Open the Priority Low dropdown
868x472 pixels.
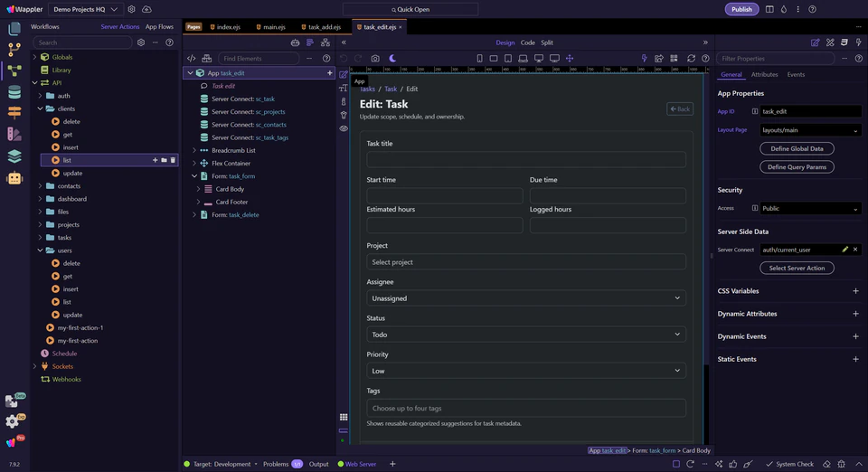point(526,371)
